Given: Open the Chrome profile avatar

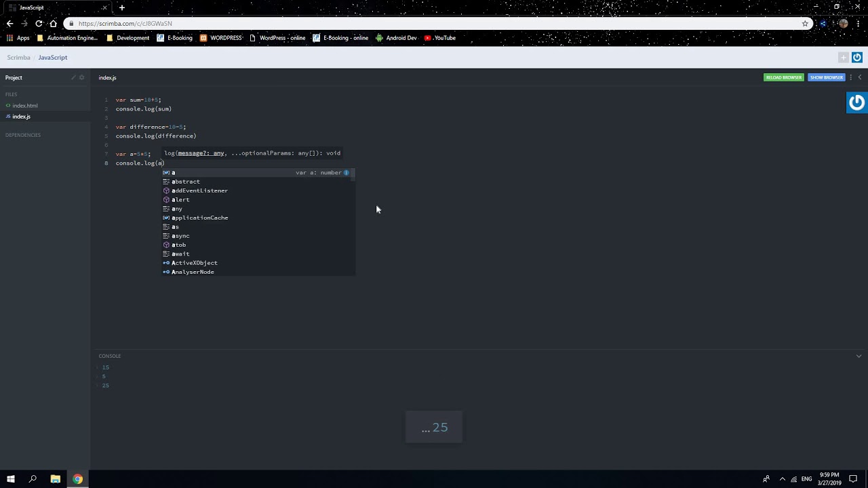Looking at the screenshot, I should coord(843,23).
